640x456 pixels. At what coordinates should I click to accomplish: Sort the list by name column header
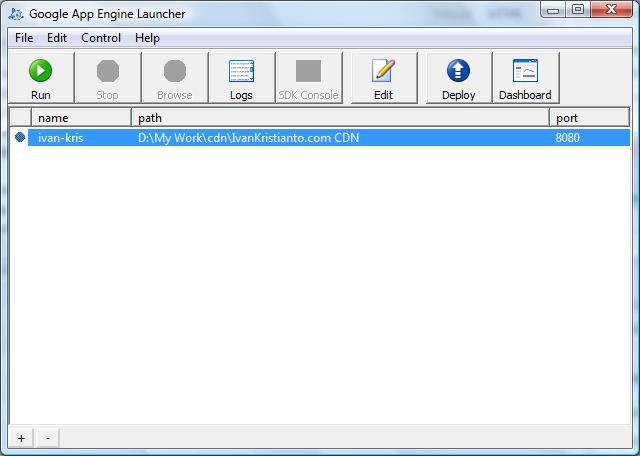click(81, 118)
